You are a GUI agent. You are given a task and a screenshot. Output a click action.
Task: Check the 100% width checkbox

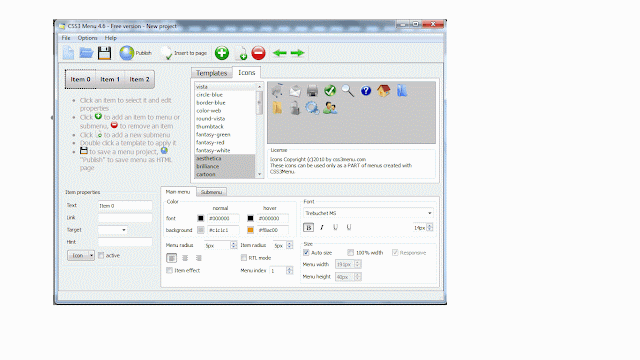click(351, 253)
